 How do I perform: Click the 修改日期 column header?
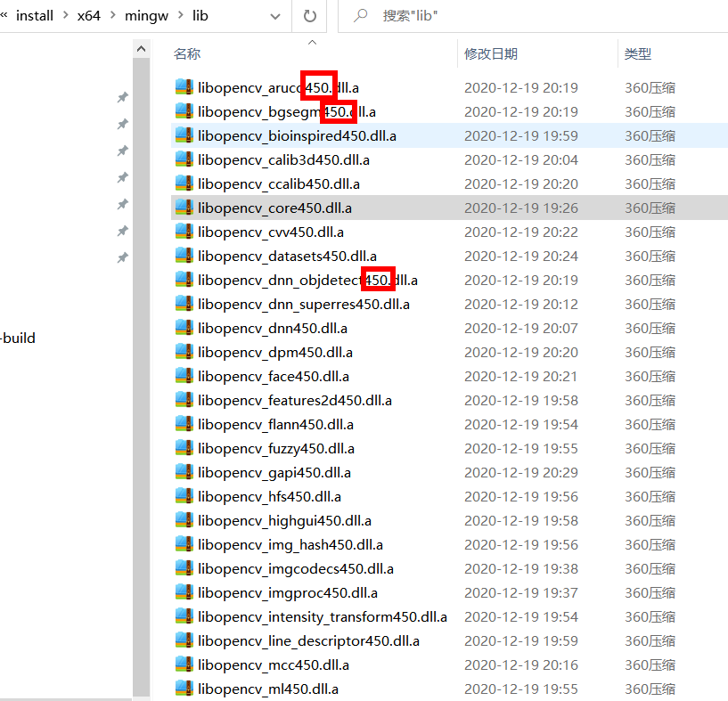pyautogui.click(x=491, y=53)
